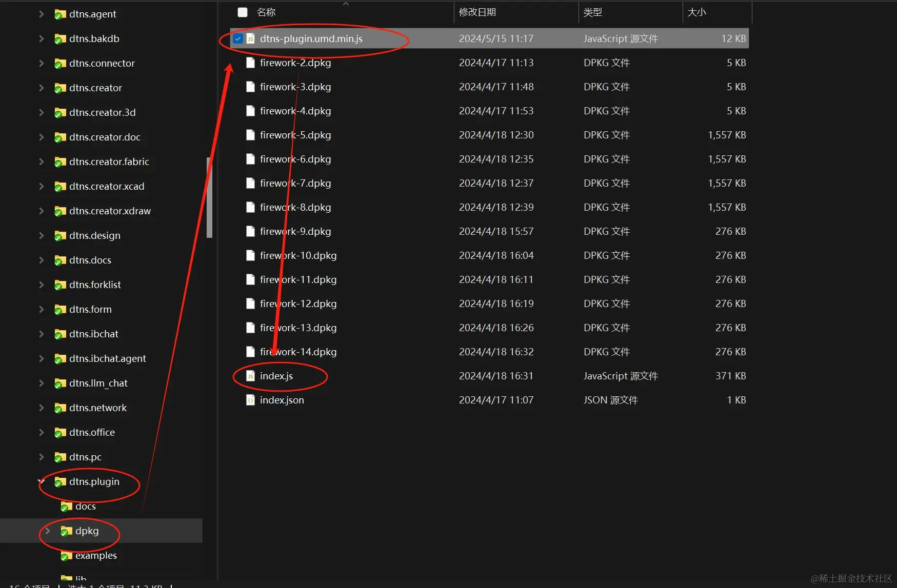Sort files by 修改日期 column
897x588 pixels.
tap(477, 12)
